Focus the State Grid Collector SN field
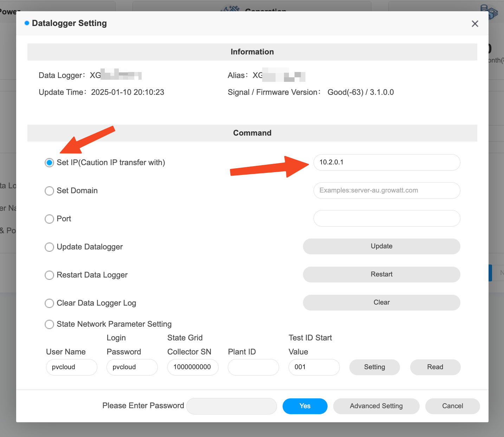 [x=193, y=367]
